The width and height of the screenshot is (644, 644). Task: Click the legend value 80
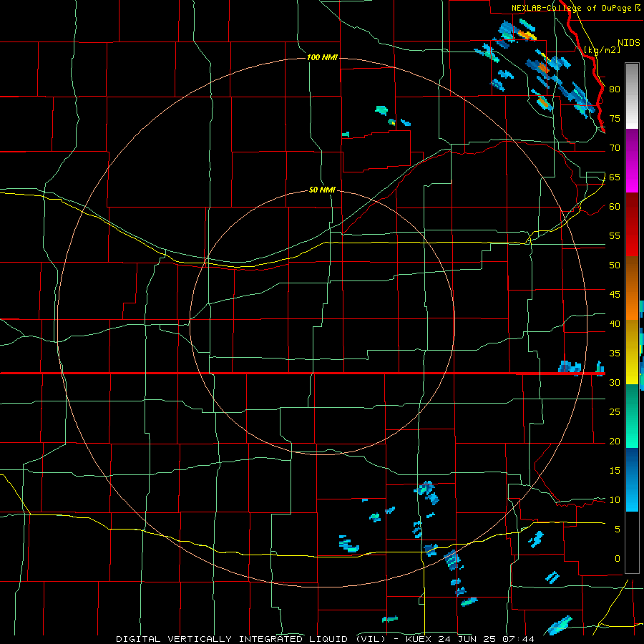click(615, 89)
